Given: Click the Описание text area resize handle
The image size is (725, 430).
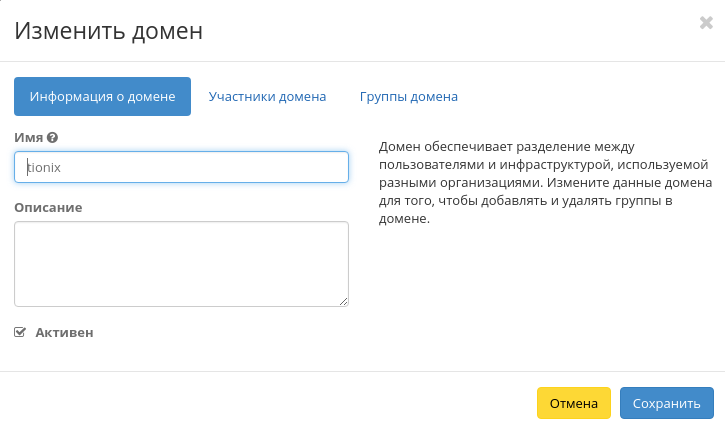Looking at the screenshot, I should 344,301.
